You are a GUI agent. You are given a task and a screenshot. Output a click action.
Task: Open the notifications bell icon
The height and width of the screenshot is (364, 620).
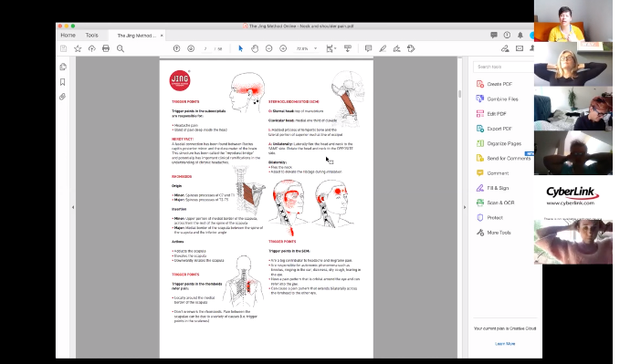click(520, 36)
